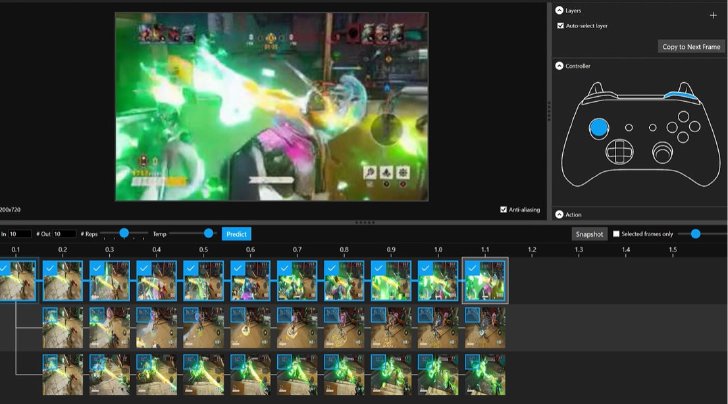Image resolution: width=728 pixels, height=404 pixels.
Task: Select third-row frame thumbnail at 0.9
Action: pos(391,374)
